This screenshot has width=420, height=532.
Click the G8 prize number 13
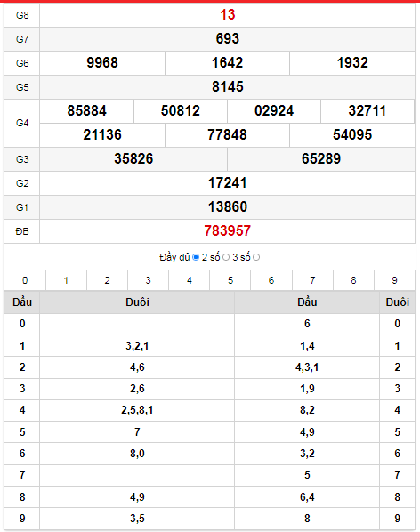point(227,15)
